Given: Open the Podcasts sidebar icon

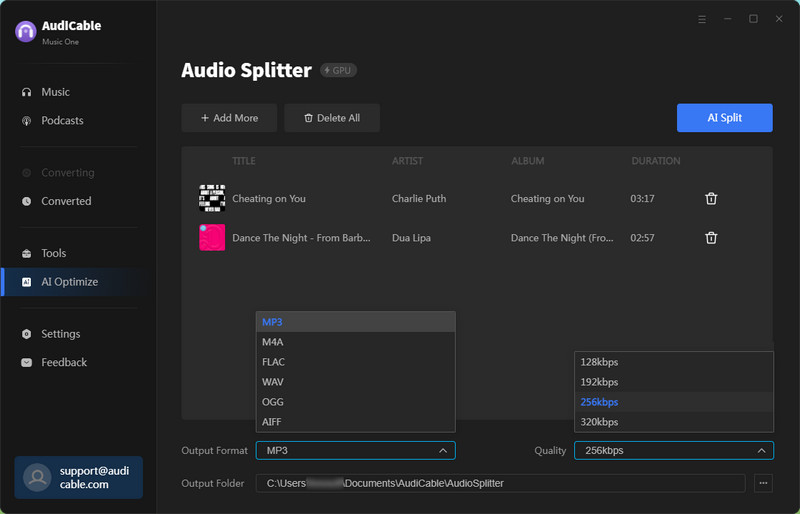Looking at the screenshot, I should 27,121.
